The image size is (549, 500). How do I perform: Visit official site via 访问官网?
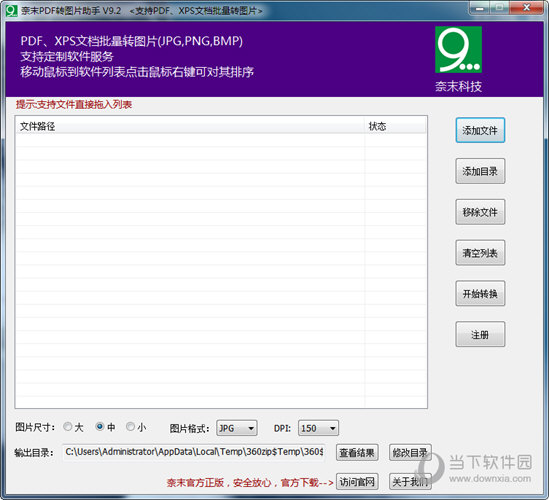357,482
